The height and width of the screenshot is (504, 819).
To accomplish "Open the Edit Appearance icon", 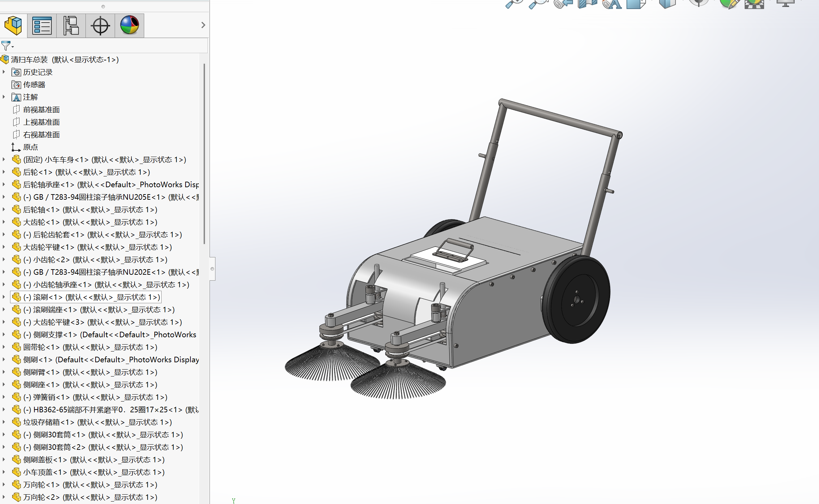I will (729, 3).
